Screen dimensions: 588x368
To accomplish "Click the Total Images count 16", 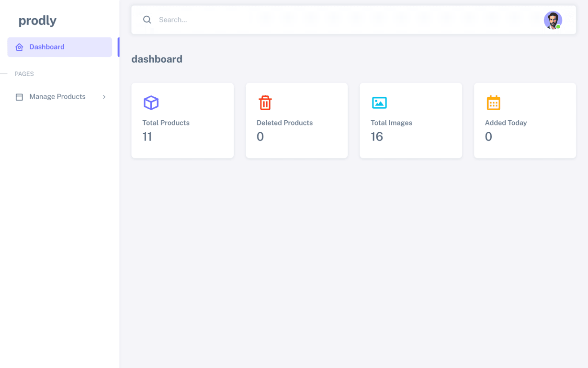I will tap(377, 137).
